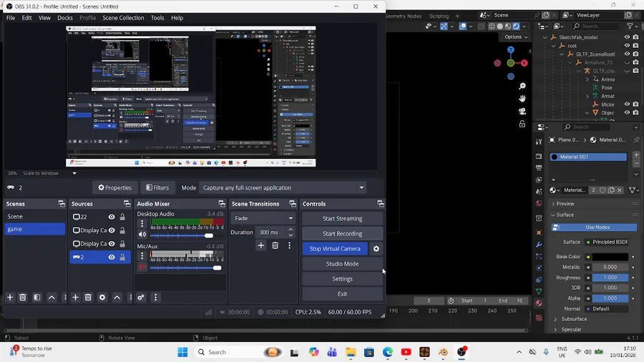Switch to Blender Scripting workspace tab

coord(439,16)
